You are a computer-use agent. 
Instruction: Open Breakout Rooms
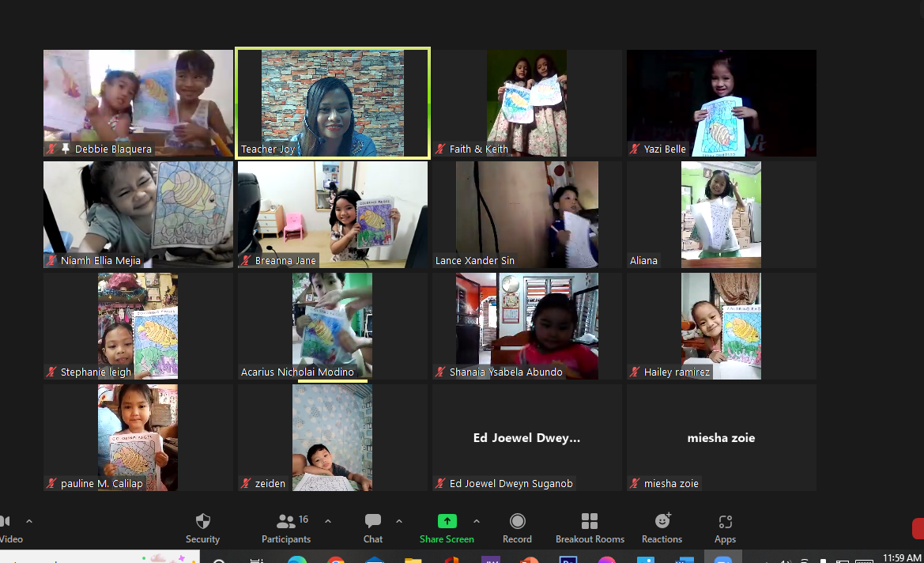point(590,529)
